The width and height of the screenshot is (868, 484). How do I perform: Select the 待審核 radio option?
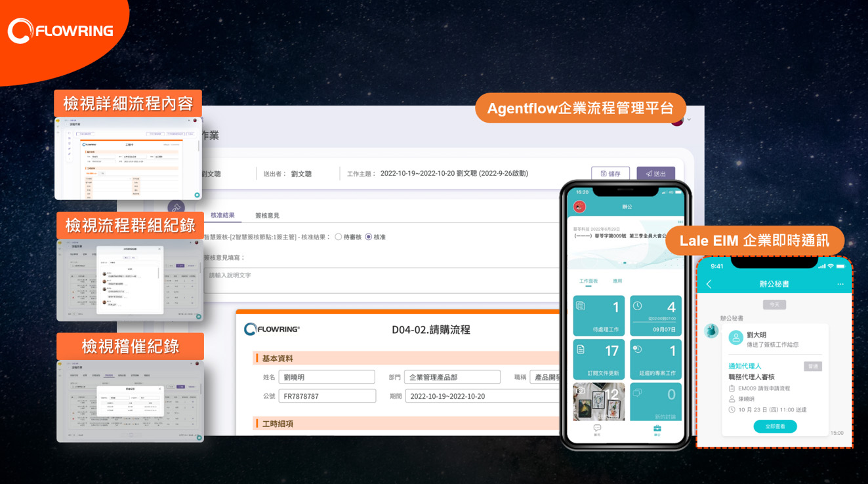pyautogui.click(x=339, y=237)
